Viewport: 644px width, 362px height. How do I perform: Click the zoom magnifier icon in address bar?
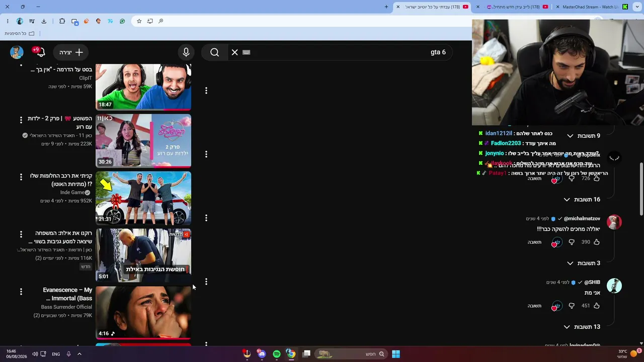point(161,21)
